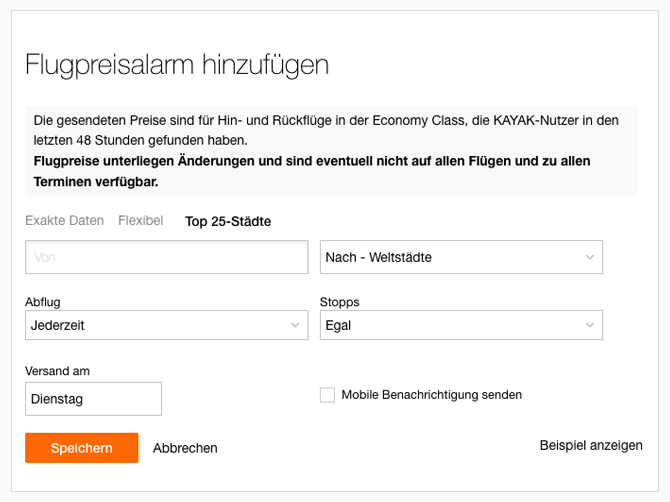Viewport: 670px width, 502px height.
Task: Click the Flugpreisalarm hinzufügen heading
Action: pyautogui.click(x=177, y=65)
